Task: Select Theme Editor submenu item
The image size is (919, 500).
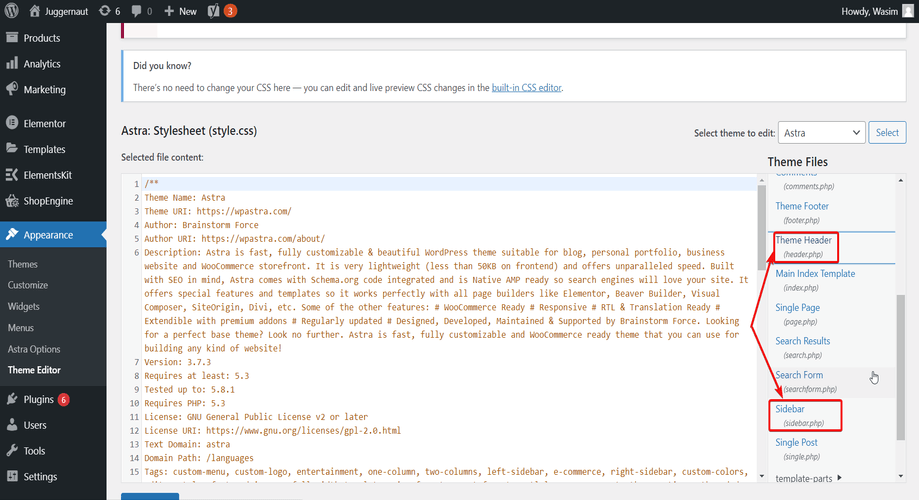Action: (x=34, y=370)
